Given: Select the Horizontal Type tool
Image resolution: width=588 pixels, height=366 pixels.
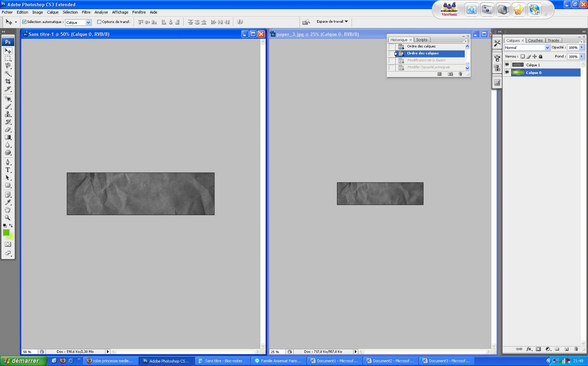Looking at the screenshot, I should (x=8, y=170).
